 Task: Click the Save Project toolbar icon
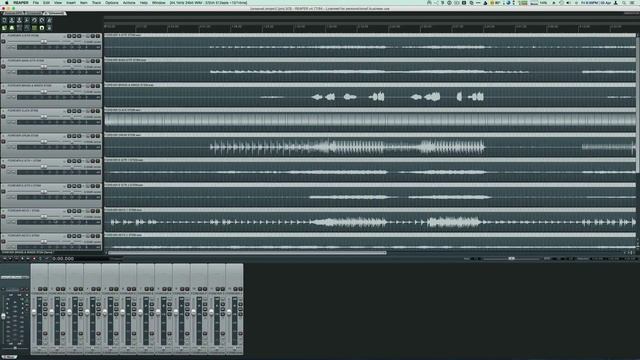[19, 20]
